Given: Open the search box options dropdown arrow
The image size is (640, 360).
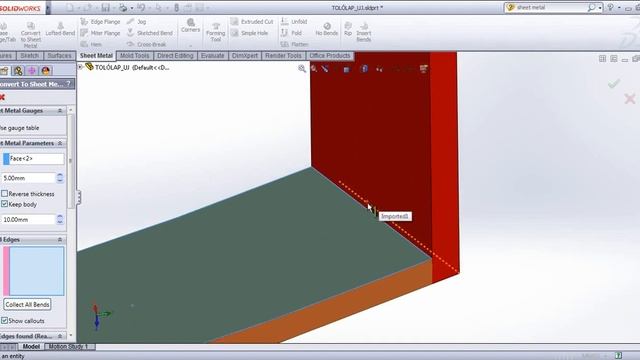Looking at the screenshot, I should pos(600,8).
